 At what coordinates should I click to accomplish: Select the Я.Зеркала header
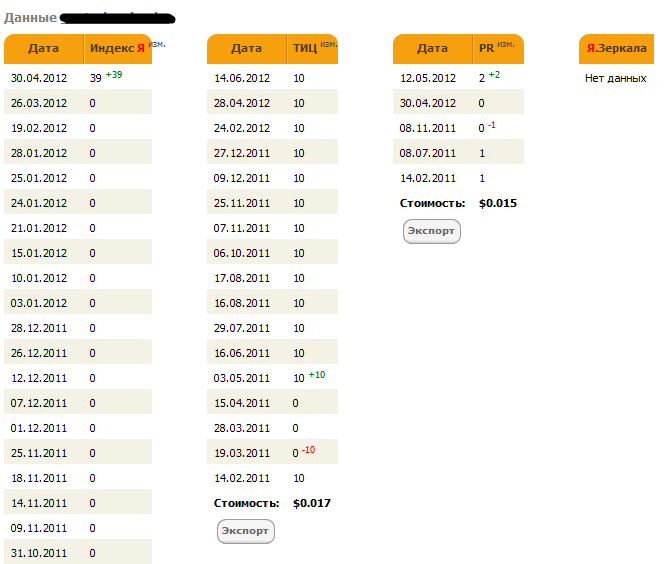click(x=616, y=48)
